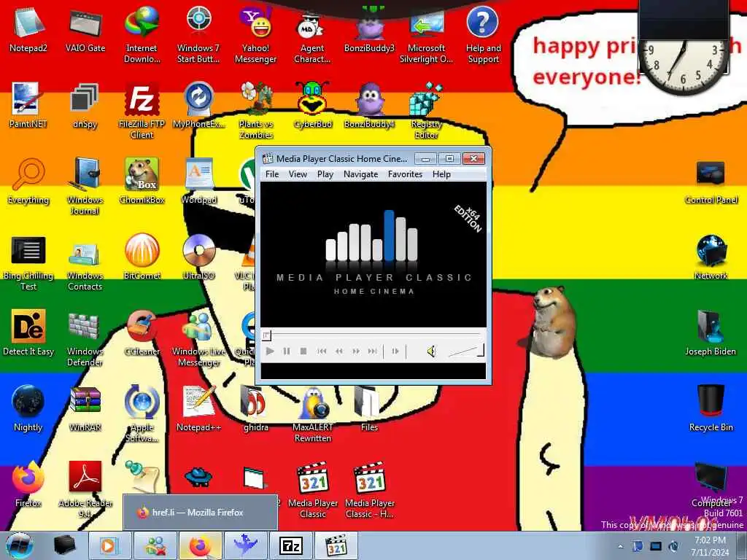Show hidden tray icons arrow
Image resolution: width=747 pixels, height=560 pixels.
620,546
